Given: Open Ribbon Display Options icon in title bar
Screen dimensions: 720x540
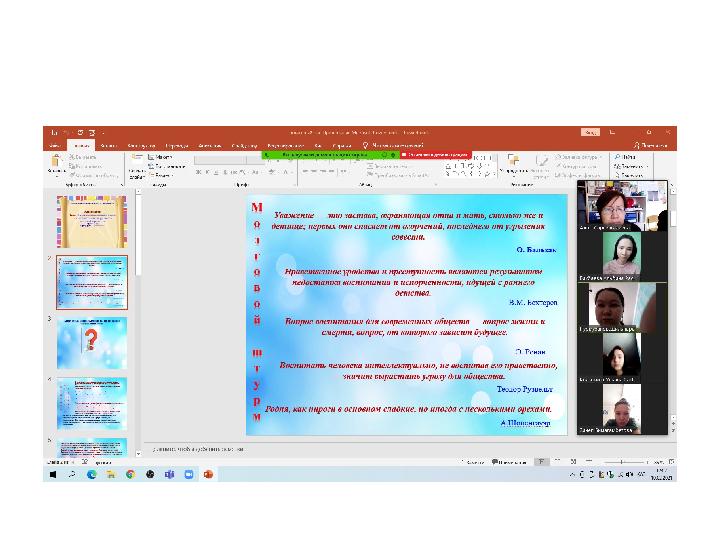Looking at the screenshot, I should (612, 132).
